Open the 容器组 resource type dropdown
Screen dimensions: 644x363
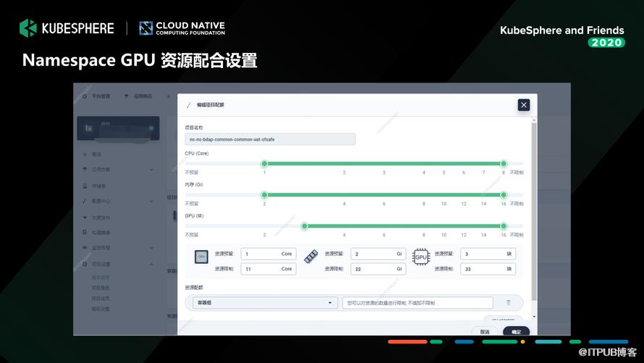(266, 303)
